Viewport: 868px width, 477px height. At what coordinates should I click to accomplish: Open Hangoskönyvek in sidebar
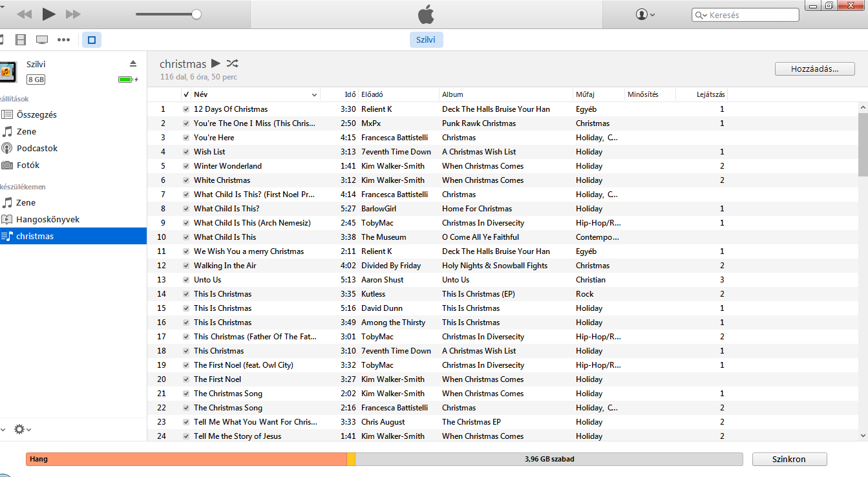coord(48,219)
